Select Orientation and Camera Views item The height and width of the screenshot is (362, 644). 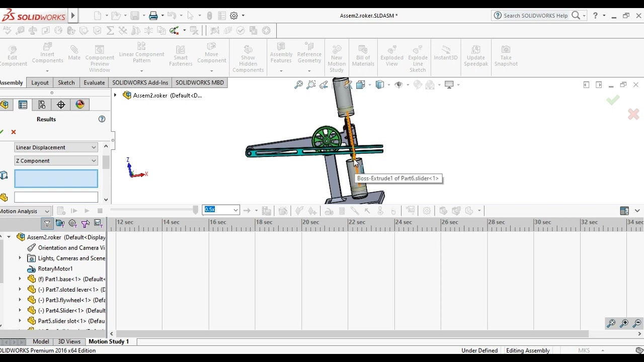coord(66,247)
